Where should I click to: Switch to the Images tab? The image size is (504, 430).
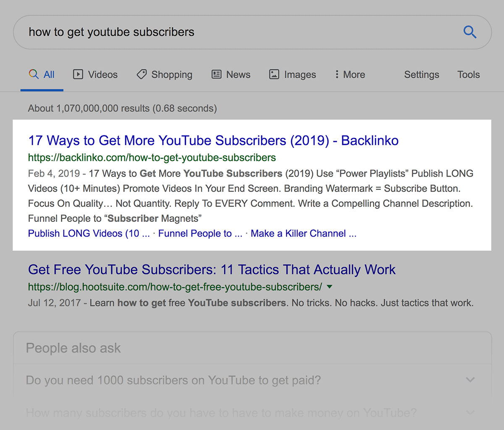pos(293,74)
